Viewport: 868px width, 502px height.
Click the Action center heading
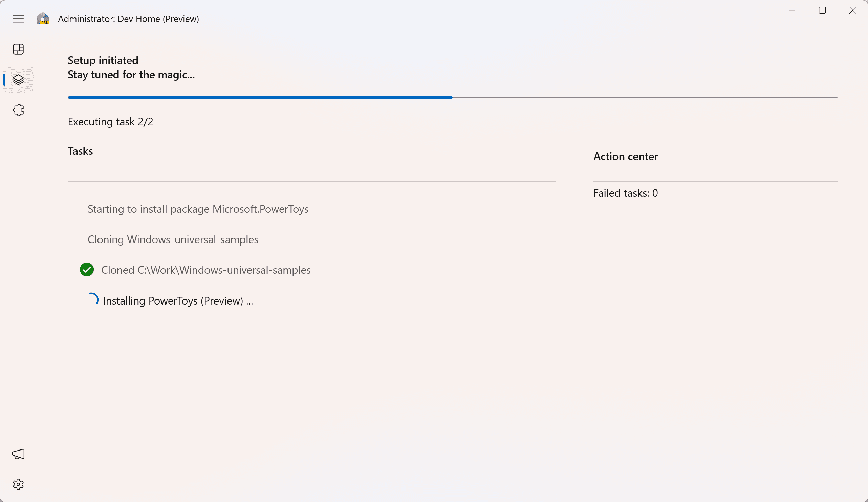pyautogui.click(x=626, y=156)
